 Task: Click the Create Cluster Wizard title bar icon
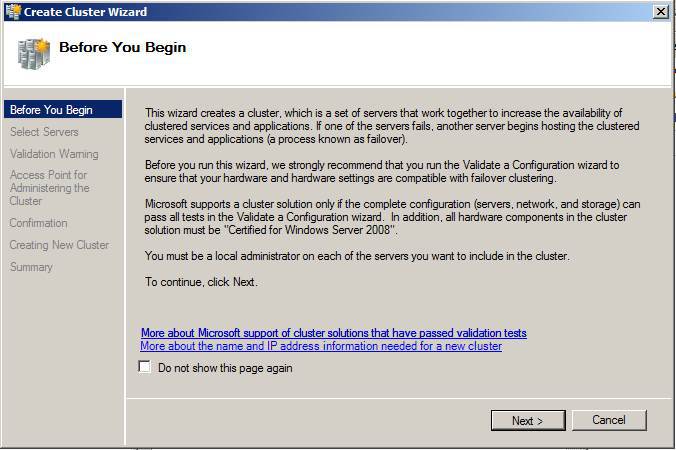tap(13, 11)
